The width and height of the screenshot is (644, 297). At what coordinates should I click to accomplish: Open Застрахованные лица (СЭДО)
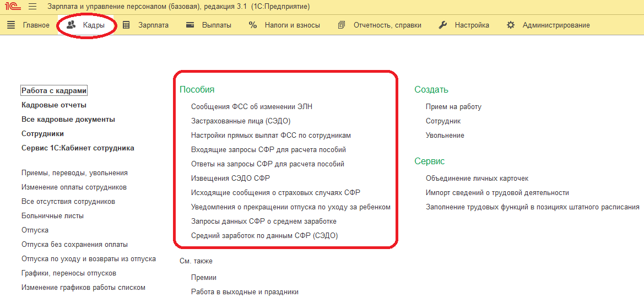241,121
